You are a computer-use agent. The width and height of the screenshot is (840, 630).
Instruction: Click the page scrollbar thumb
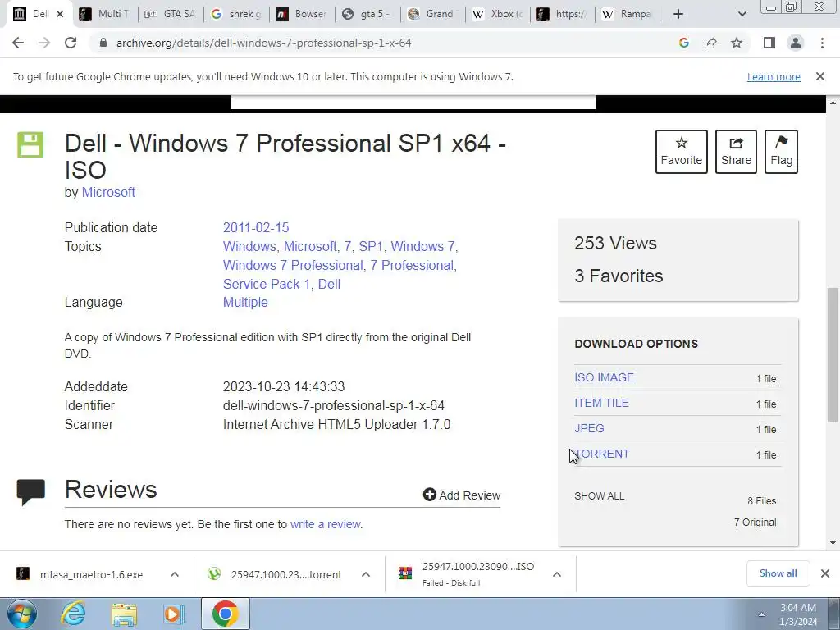(833, 354)
